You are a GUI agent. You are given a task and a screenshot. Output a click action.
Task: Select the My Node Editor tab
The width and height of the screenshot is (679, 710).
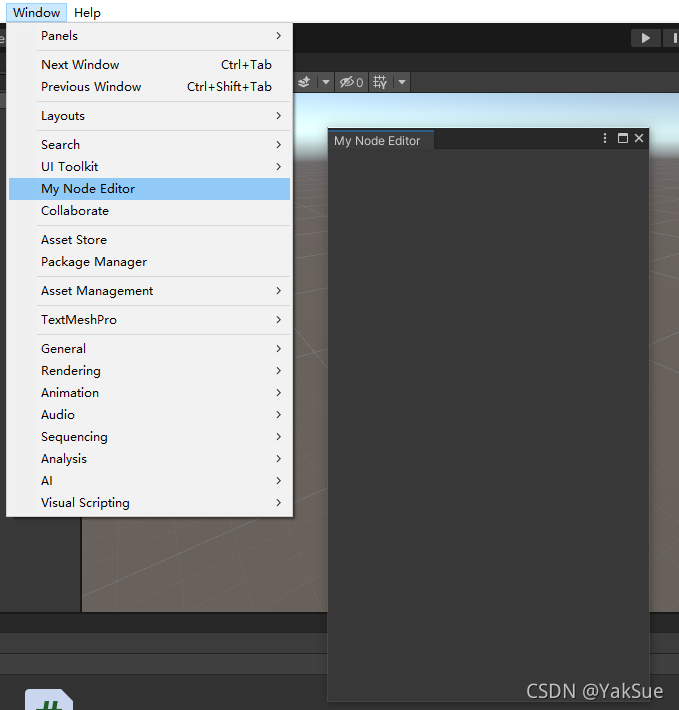click(381, 141)
